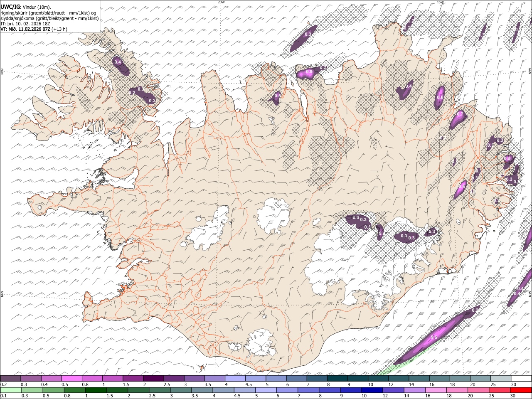Screen dimensions: 532x399
Task: Click the dark mauve 0.2 swatch in snow legend
Action: pyautogui.click(x=11, y=378)
